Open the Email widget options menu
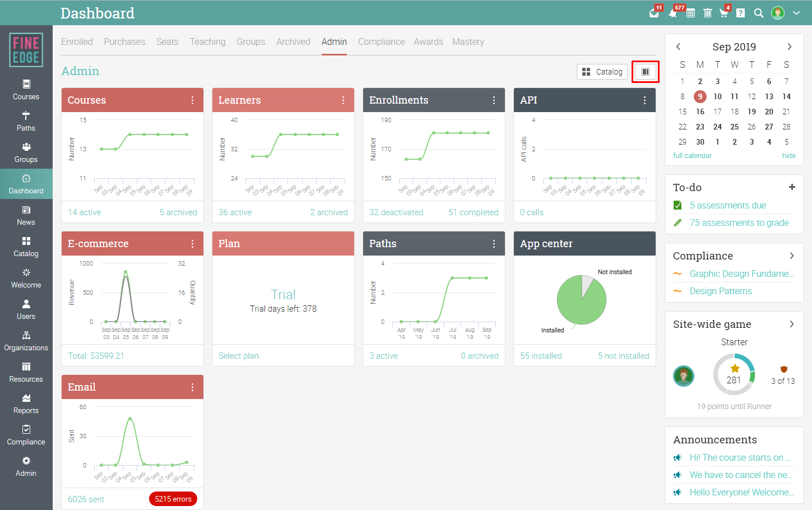This screenshot has width=812, height=510. (x=192, y=387)
